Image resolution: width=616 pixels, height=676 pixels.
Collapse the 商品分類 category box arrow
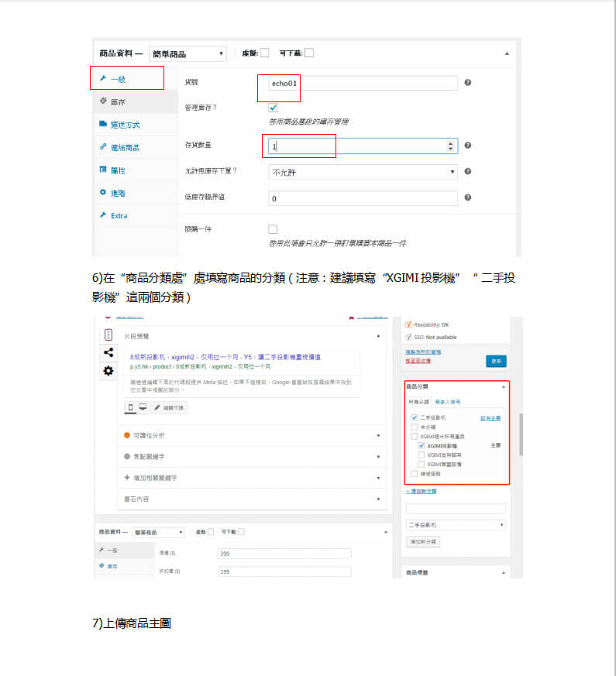pyautogui.click(x=504, y=386)
